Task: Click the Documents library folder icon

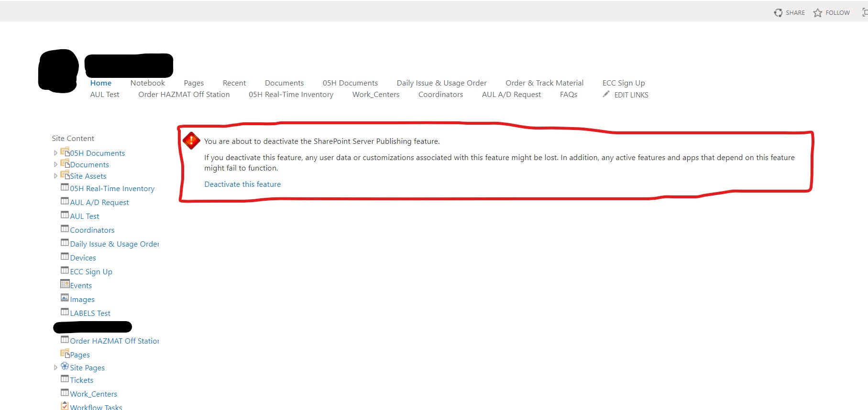Action: click(x=65, y=164)
